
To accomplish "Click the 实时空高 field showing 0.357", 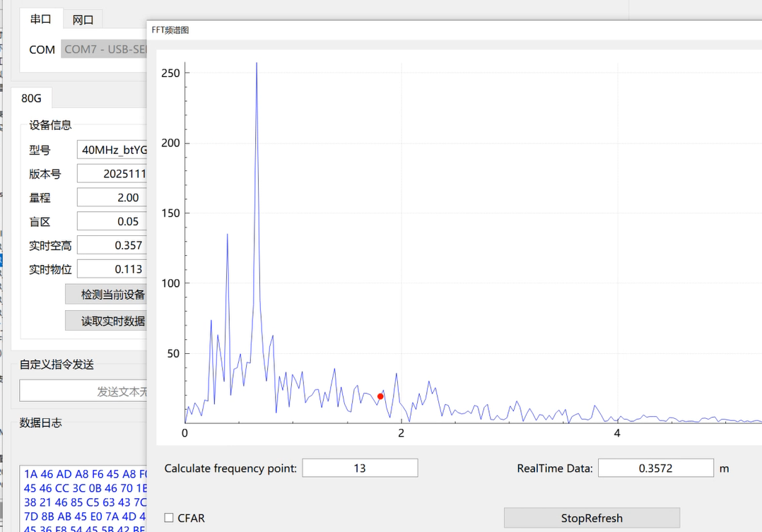I will (112, 245).
